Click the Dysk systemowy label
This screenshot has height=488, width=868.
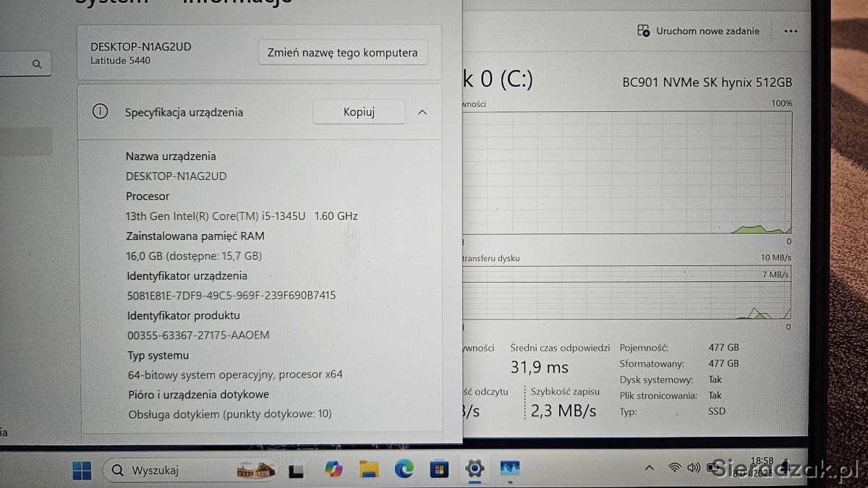[656, 380]
